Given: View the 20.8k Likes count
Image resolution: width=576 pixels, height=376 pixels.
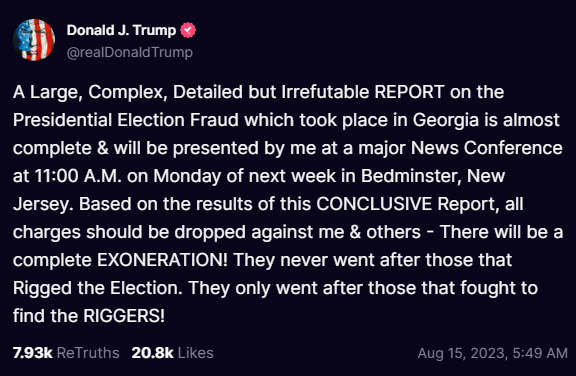Looking at the screenshot, I should coord(152,353).
